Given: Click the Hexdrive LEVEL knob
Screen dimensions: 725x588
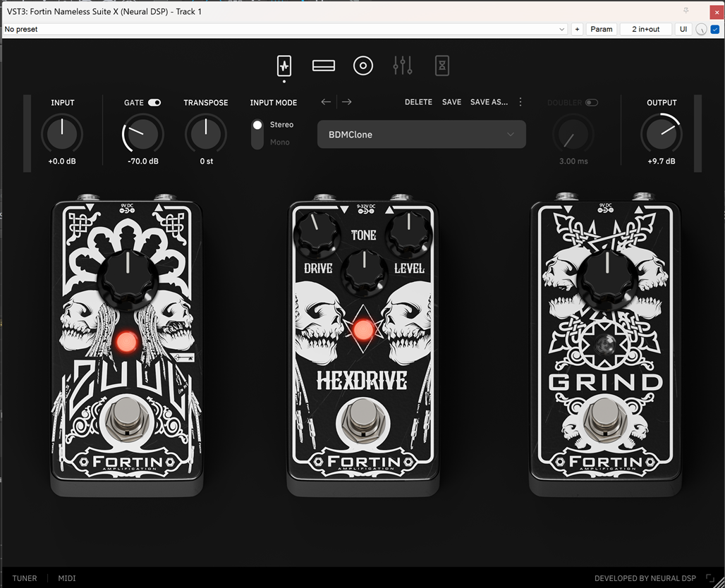Looking at the screenshot, I should (409, 235).
